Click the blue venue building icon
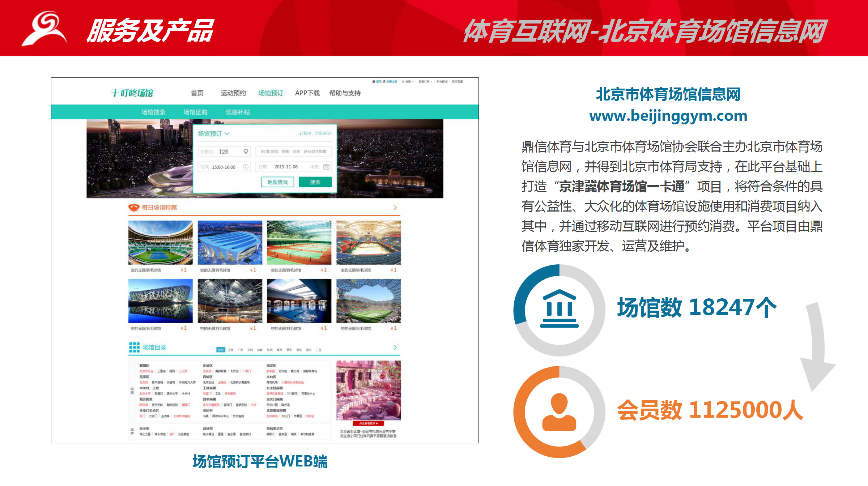The image size is (868, 486). (559, 309)
